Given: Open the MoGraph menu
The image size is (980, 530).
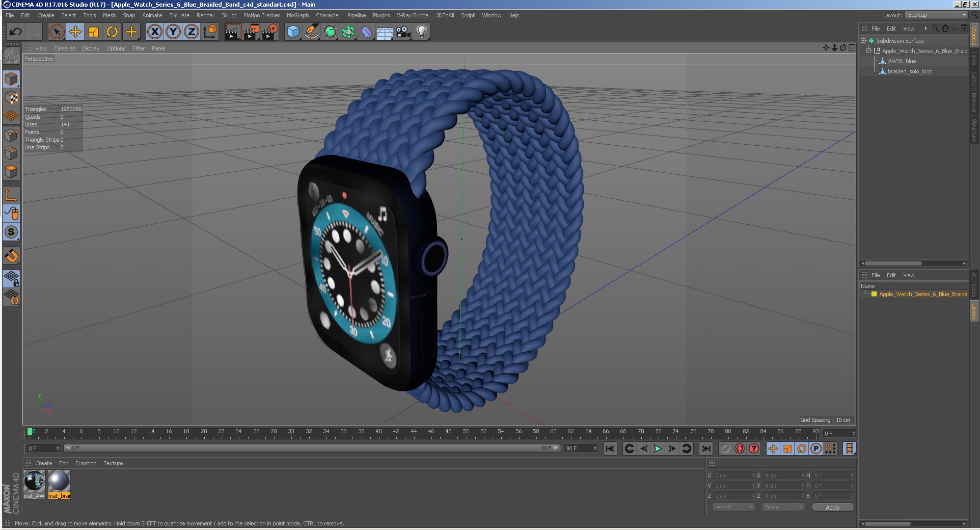Looking at the screenshot, I should click(x=297, y=15).
